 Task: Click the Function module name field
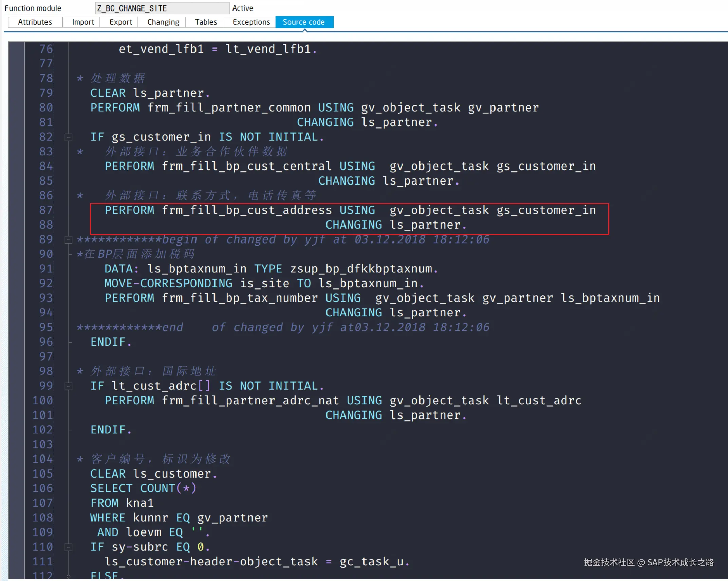click(x=162, y=8)
